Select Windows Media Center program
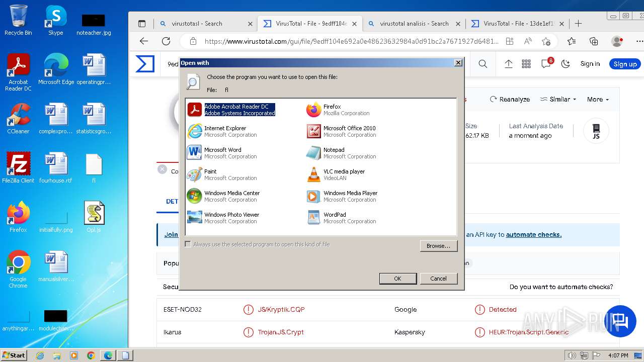Screen dimensions: 644x362 (x=223, y=196)
